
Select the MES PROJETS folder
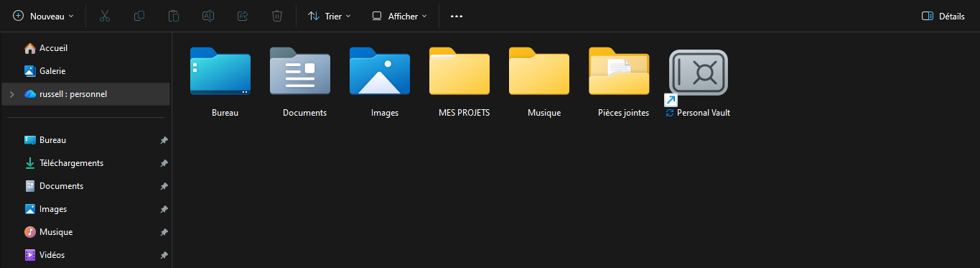pos(459,71)
